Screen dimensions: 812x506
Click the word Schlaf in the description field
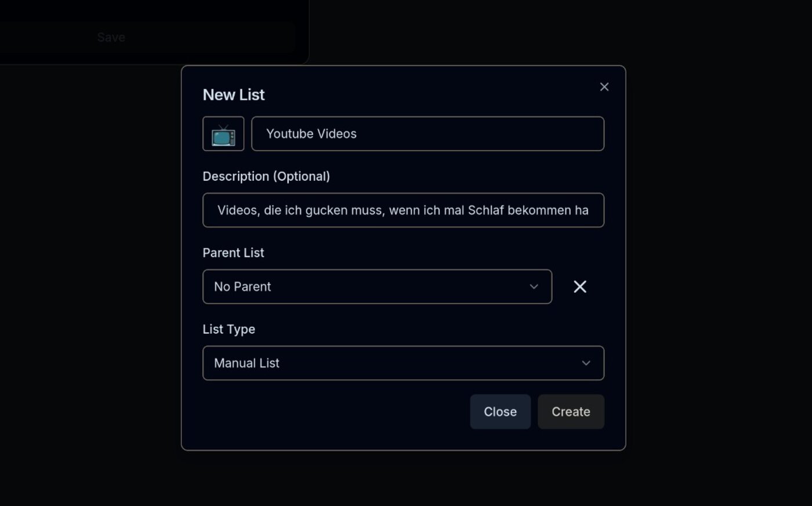[485, 210]
